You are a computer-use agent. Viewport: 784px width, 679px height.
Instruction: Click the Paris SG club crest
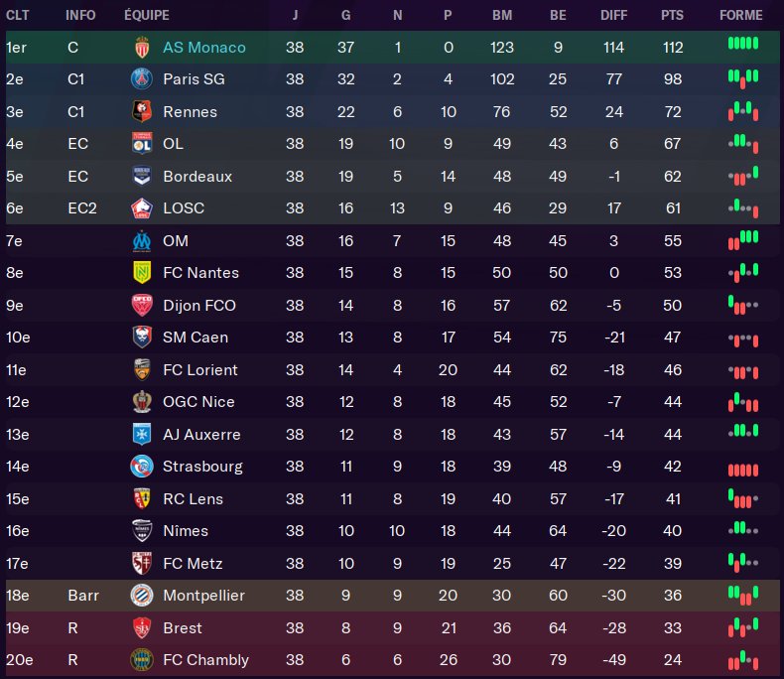coord(141,79)
